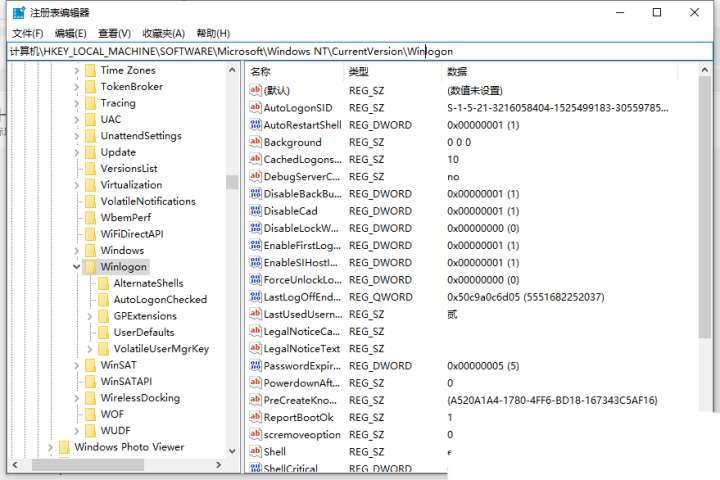The width and height of the screenshot is (720, 480).
Task: Click the DWORD icon of AutoRestartShell value
Action: (255, 124)
